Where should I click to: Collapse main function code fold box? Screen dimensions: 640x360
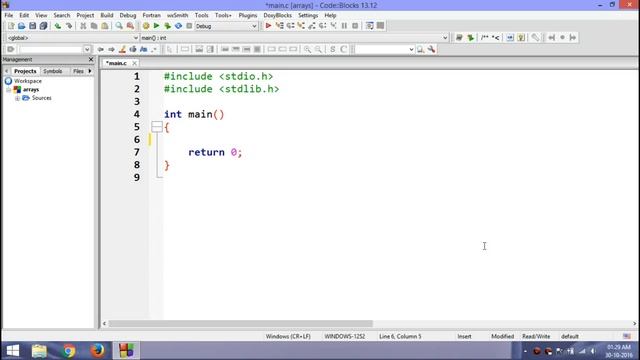[157, 127]
